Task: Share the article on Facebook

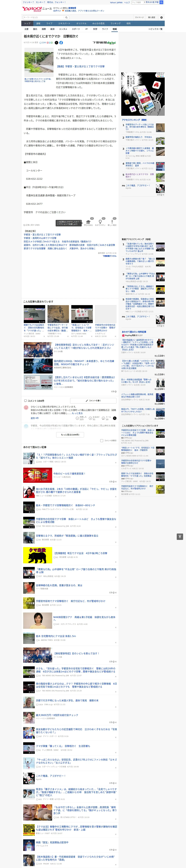Action: 61,43
